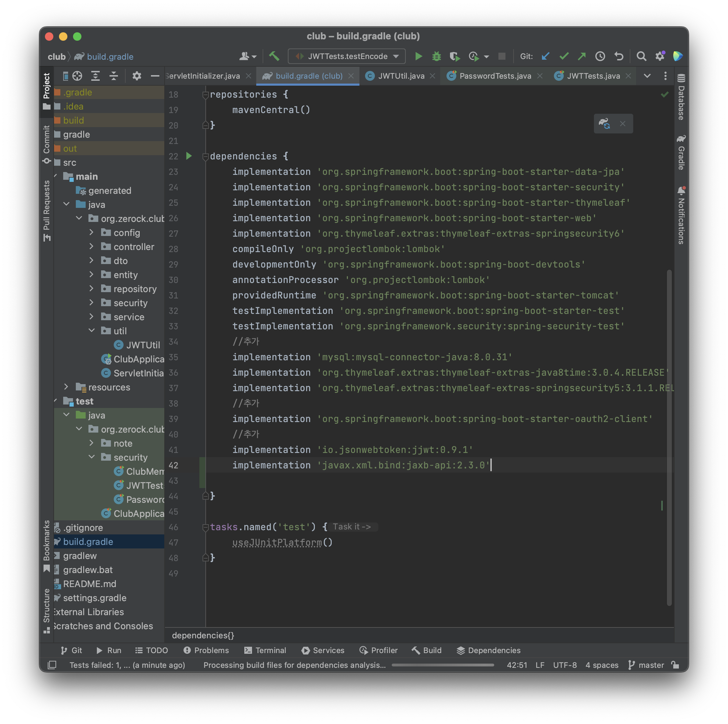
Task: Open the Dependencies tool window button
Action: pyautogui.click(x=488, y=651)
